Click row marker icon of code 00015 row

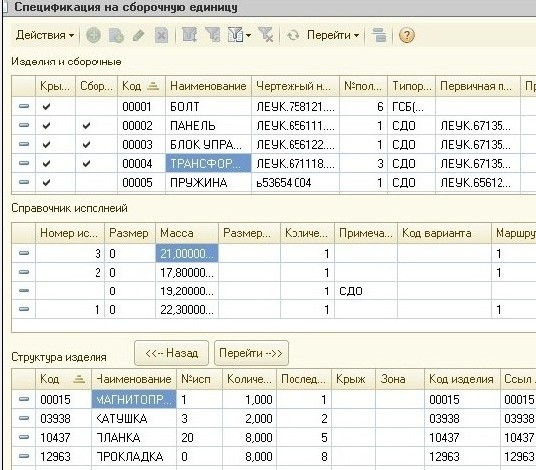point(24,399)
